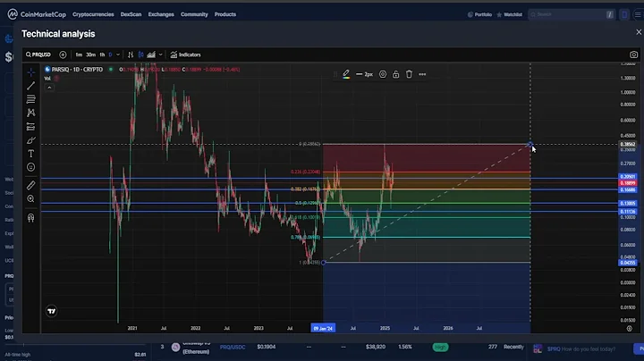Open the Fibonacci retracement tools group
The width and height of the screenshot is (644, 361).
30,99
